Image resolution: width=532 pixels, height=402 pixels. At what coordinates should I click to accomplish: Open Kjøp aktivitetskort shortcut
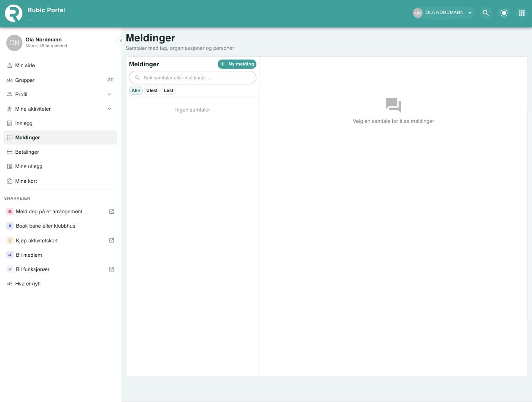[60, 240]
